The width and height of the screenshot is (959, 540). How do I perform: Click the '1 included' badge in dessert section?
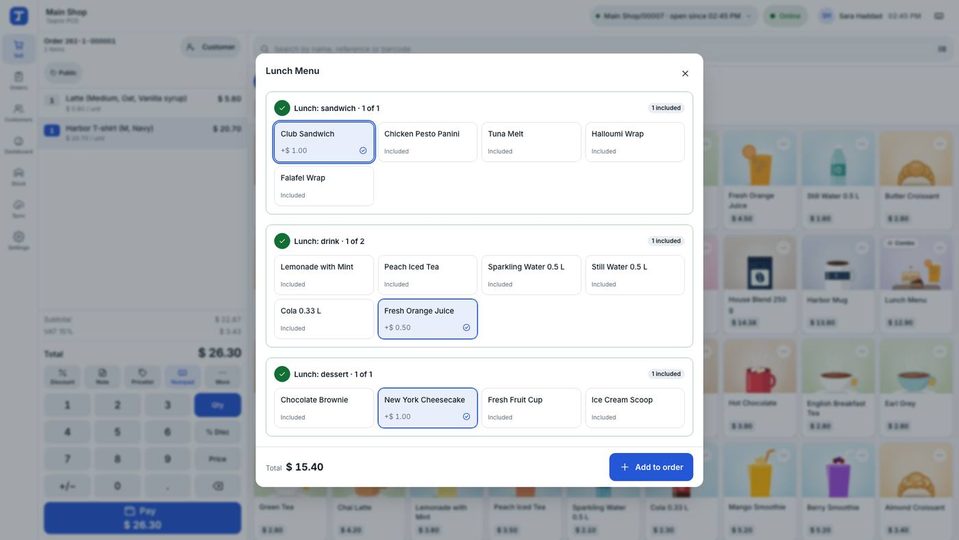click(x=666, y=374)
